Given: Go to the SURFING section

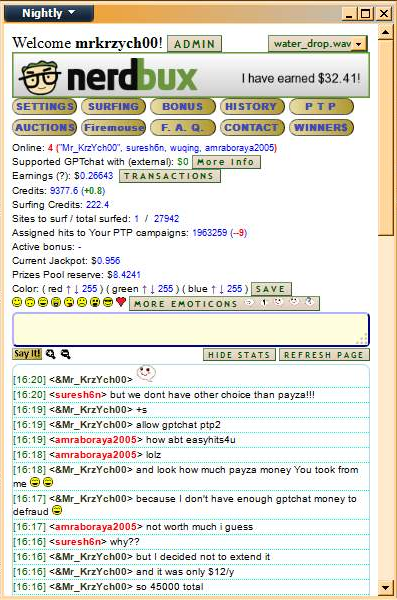Looking at the screenshot, I should 113,106.
